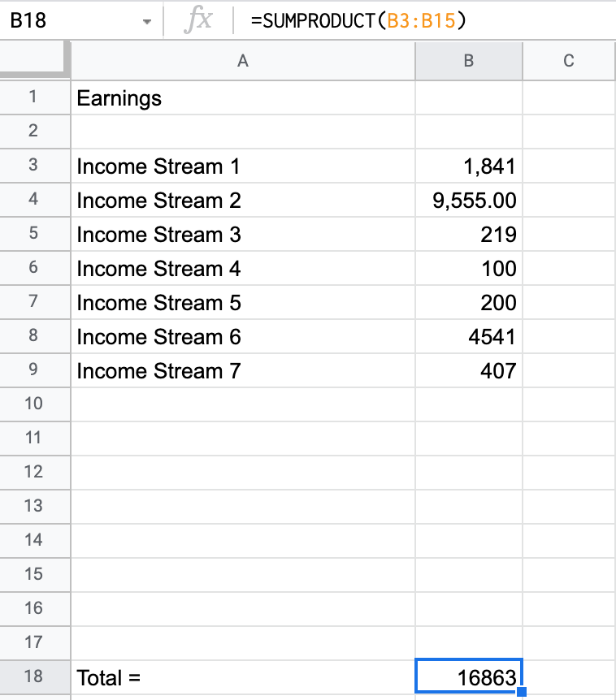Select row 5 header
616x700 pixels.
click(x=34, y=234)
